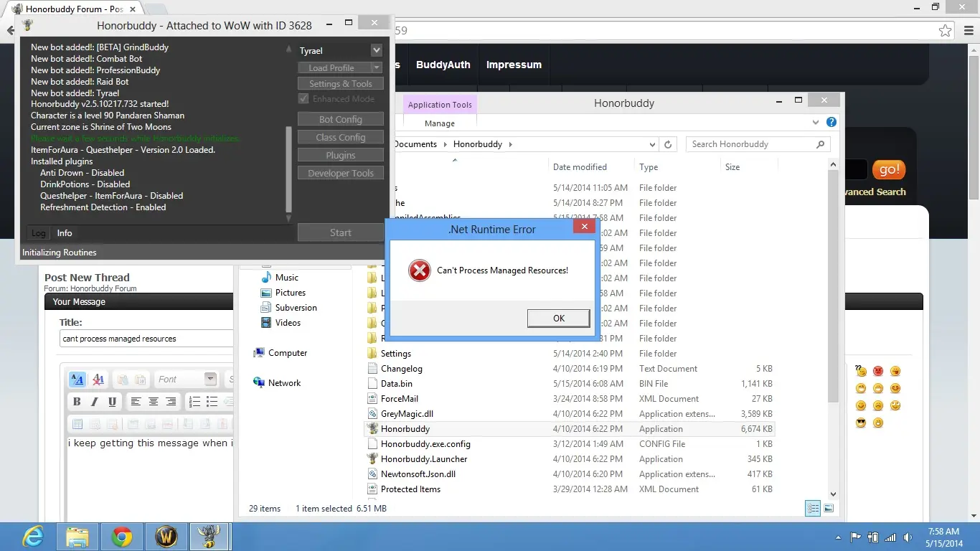The height and width of the screenshot is (551, 980).
Task: Click the Insert Table icon in editor
Action: pos(77,424)
